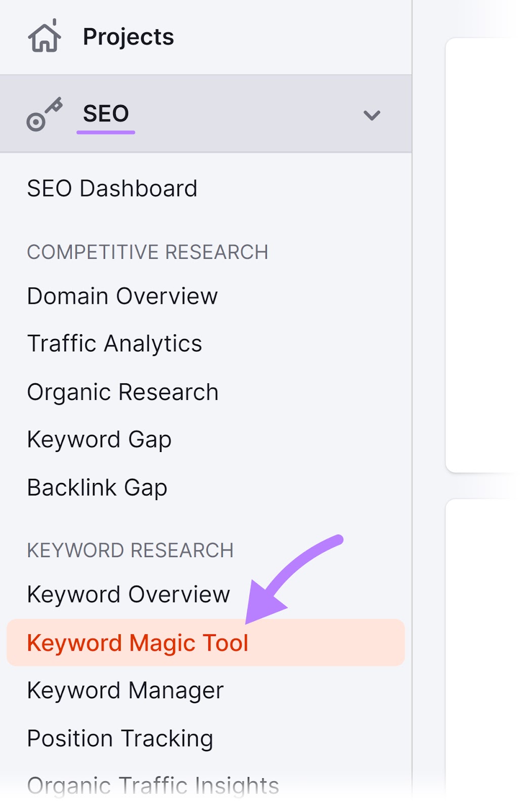Click the home icon next to Projects

tap(45, 36)
